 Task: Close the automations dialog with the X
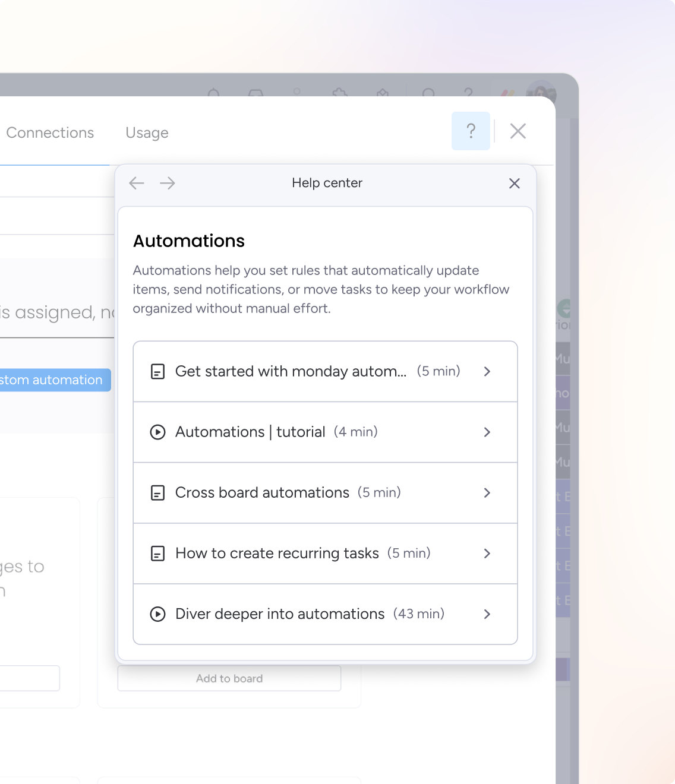tap(518, 131)
